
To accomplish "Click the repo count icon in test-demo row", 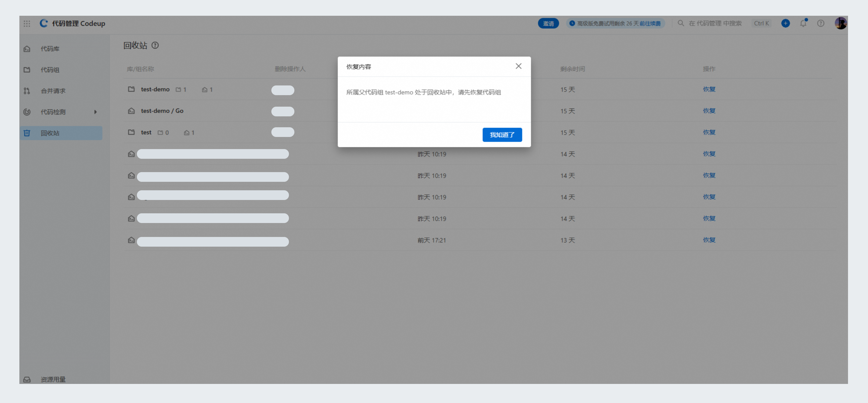I will [204, 89].
